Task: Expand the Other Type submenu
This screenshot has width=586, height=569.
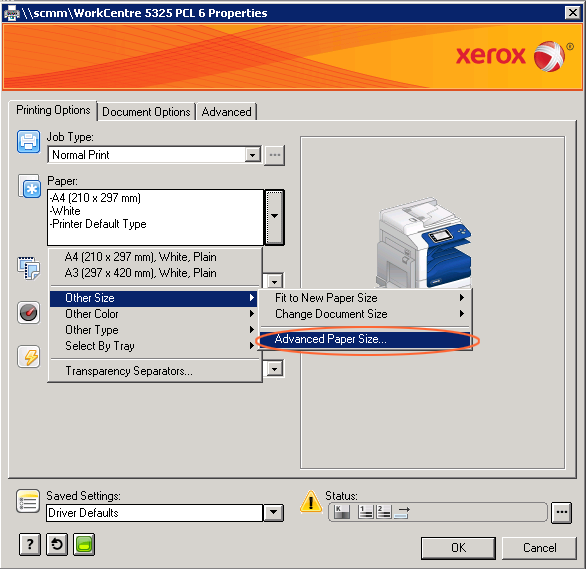Action: pos(155,330)
